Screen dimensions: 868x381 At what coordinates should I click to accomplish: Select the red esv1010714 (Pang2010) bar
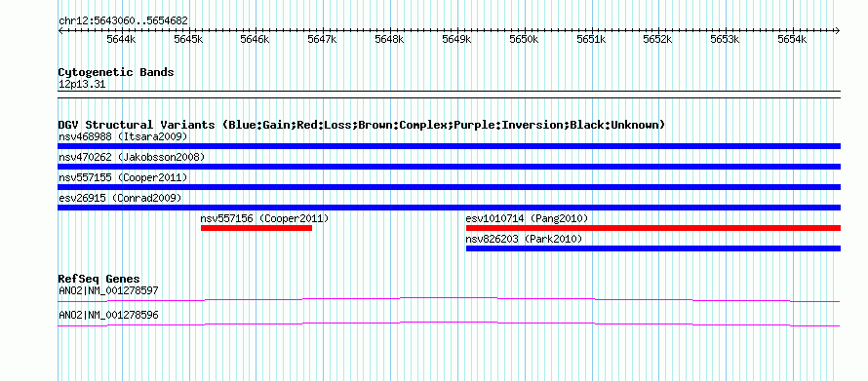(653, 228)
